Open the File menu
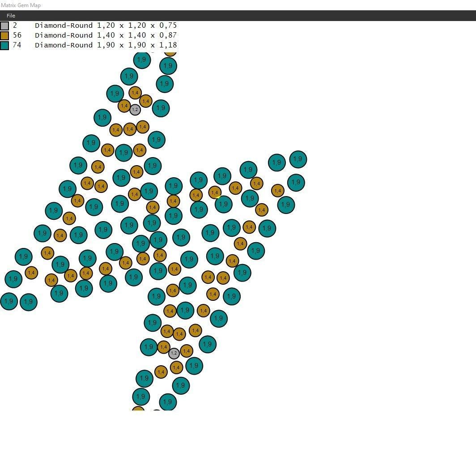This screenshot has height=453, width=476. coord(11,16)
